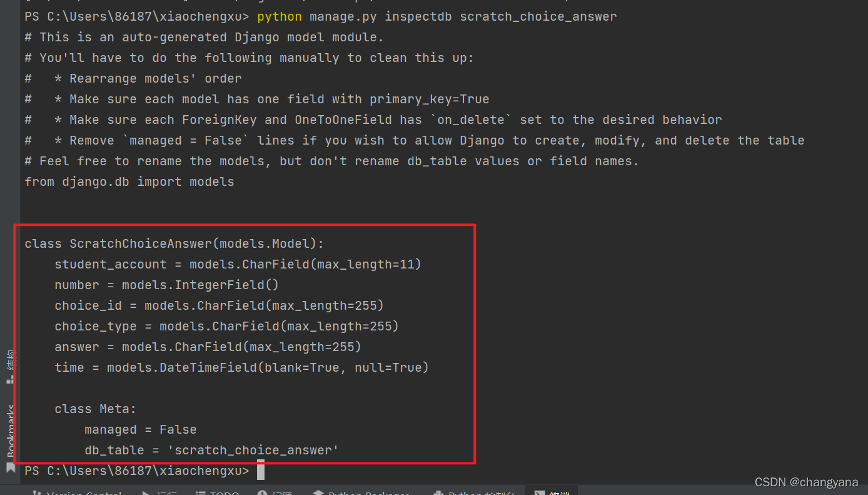This screenshot has width=868, height=495.
Task: Click the db_table = 'scratch_choice_answer' line
Action: 211,450
